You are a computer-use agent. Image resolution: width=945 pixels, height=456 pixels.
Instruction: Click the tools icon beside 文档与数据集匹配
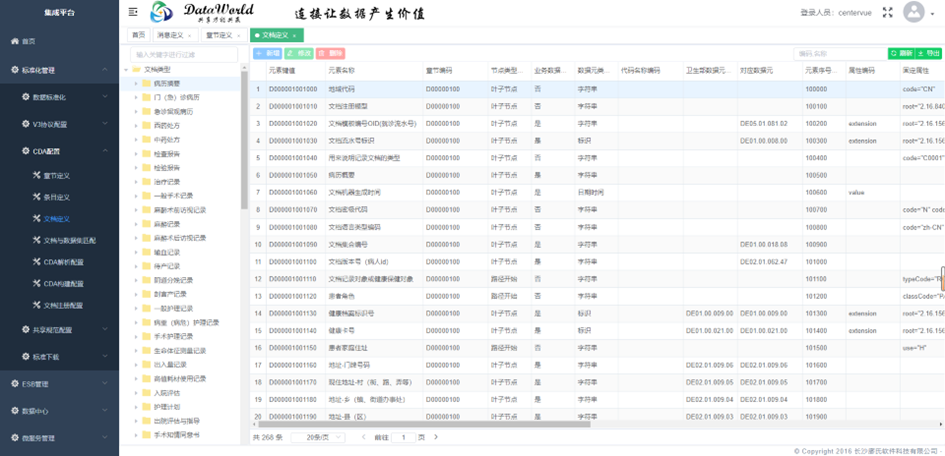coord(36,240)
